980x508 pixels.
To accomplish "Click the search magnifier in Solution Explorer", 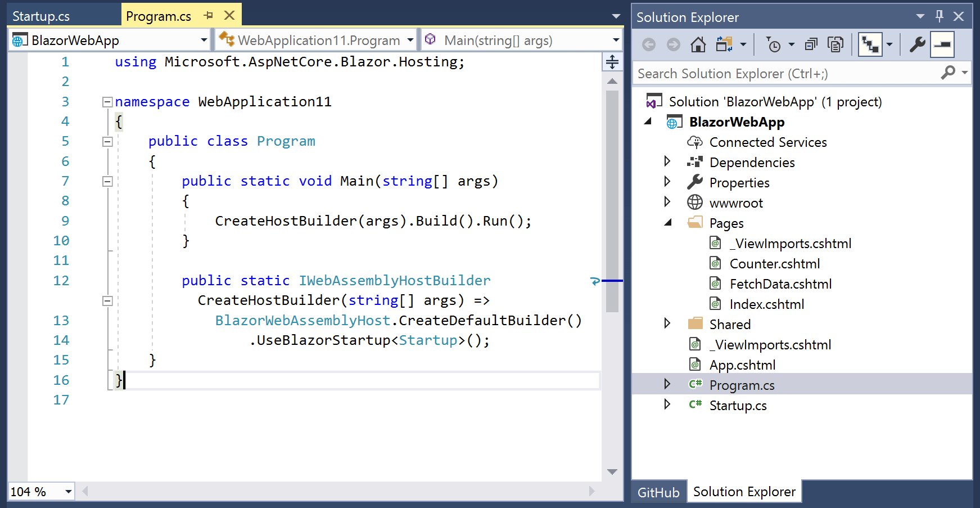I will point(948,73).
